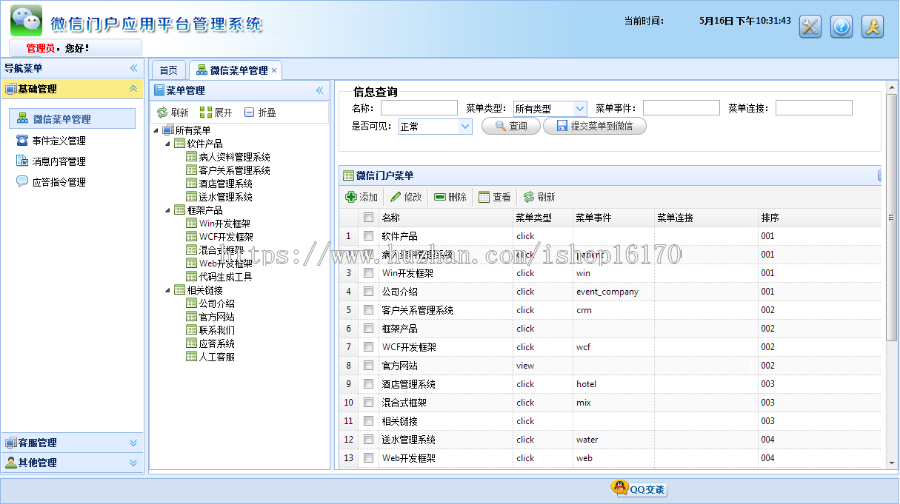Click the 菜单连接 input field
Screen dimensions: 900x504
[813, 108]
